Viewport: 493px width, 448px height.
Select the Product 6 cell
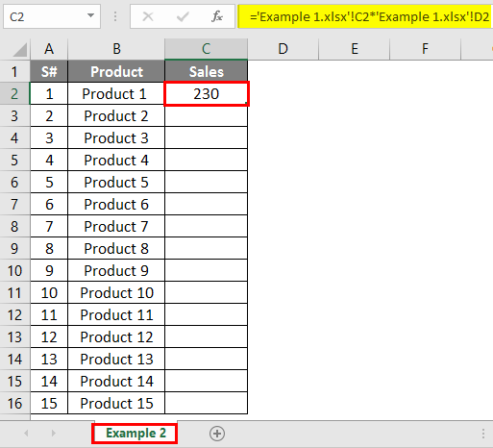pos(116,204)
